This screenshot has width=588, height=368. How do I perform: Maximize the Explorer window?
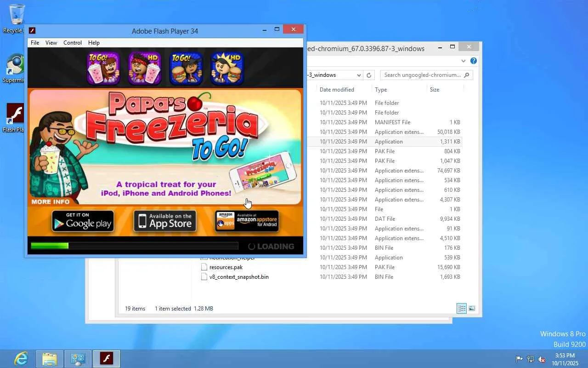point(452,47)
